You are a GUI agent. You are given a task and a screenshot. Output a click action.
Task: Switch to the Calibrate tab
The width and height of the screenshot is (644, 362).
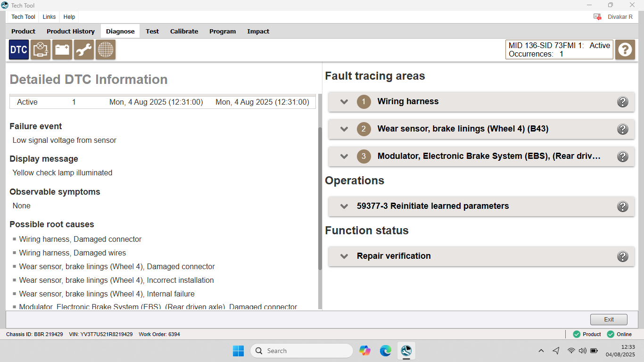[184, 32]
